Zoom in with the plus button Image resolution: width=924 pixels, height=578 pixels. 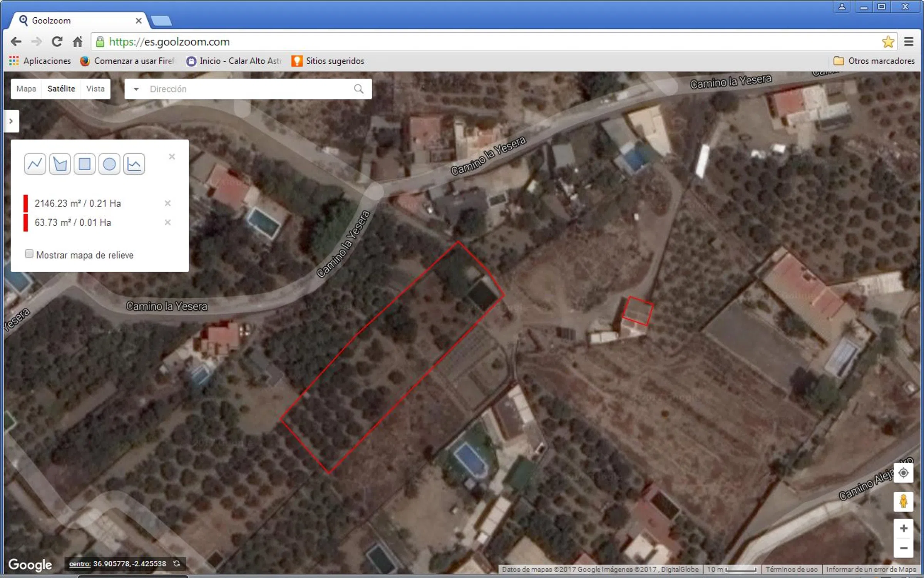pos(903,528)
